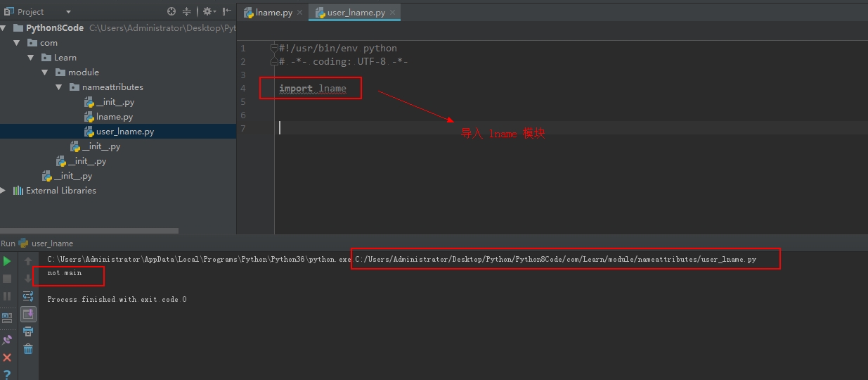Viewport: 868px width, 380px height.
Task: Close the user_lname.py editor tab
Action: [392, 13]
